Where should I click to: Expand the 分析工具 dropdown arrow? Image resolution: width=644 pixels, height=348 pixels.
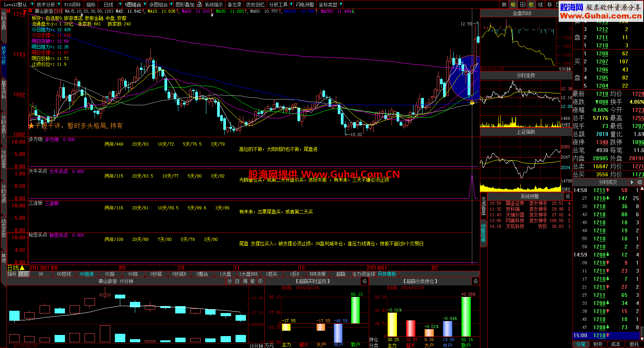(291, 5)
